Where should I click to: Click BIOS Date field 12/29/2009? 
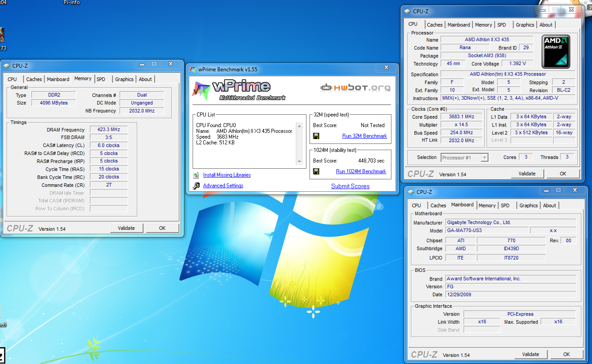click(511, 294)
